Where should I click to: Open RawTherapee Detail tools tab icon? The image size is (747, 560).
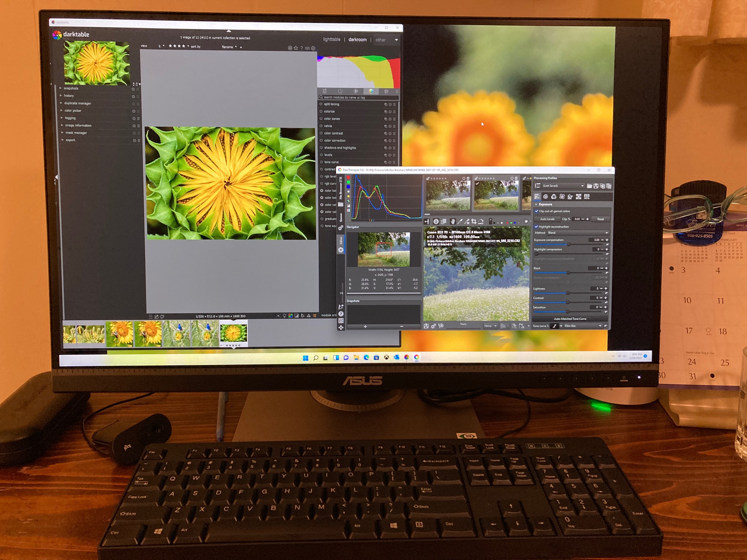tap(545, 197)
